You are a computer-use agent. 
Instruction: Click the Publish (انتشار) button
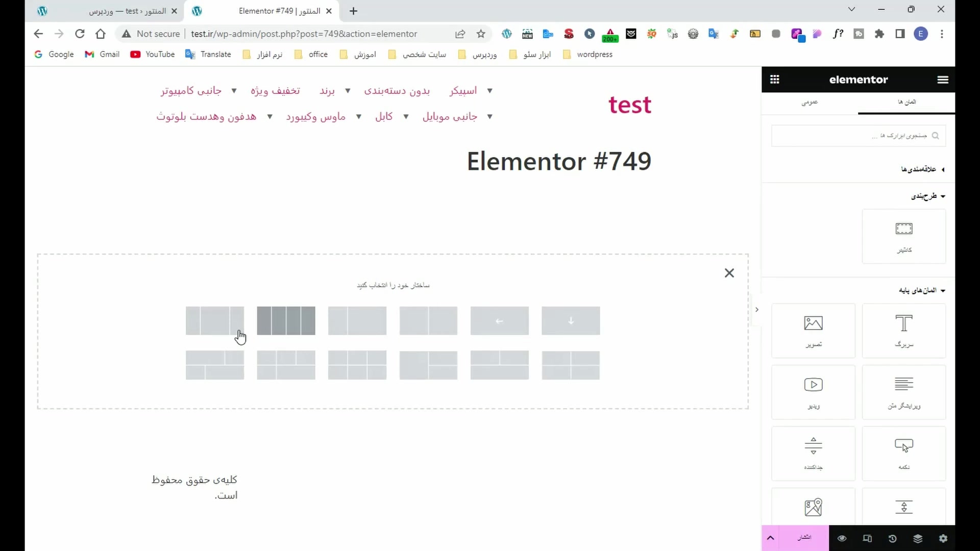pyautogui.click(x=804, y=538)
